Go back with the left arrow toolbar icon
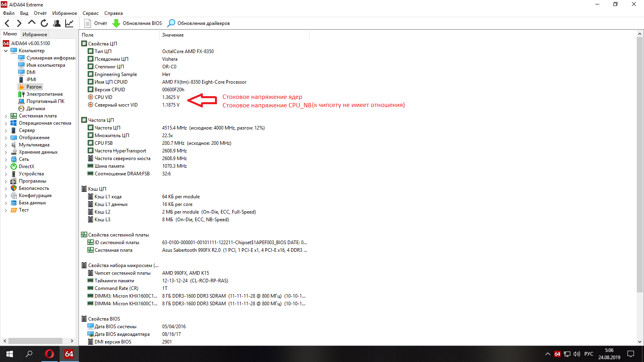This screenshot has width=644, height=362. (x=7, y=23)
